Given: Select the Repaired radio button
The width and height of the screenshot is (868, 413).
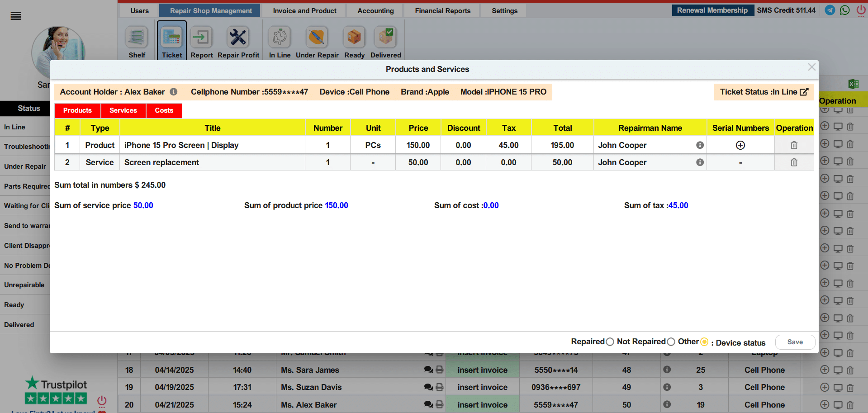Looking at the screenshot, I should [x=610, y=342].
